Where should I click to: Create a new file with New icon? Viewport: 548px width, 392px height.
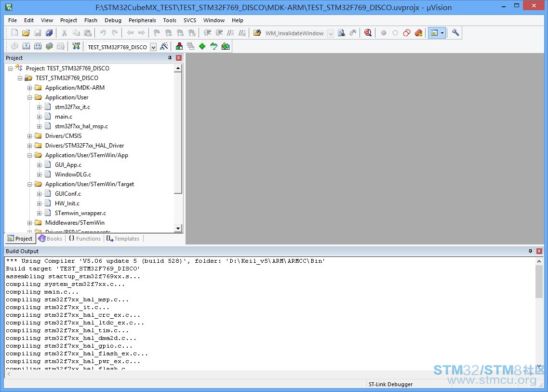14,33
